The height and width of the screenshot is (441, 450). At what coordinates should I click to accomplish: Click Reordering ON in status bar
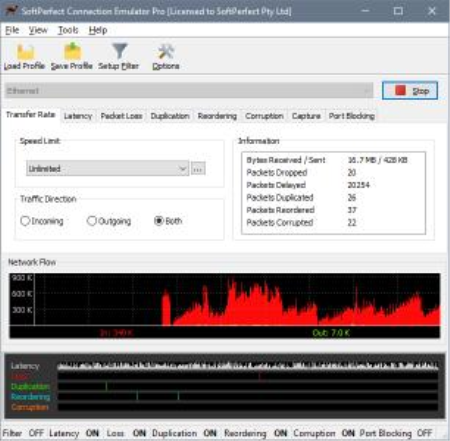[x=256, y=433]
